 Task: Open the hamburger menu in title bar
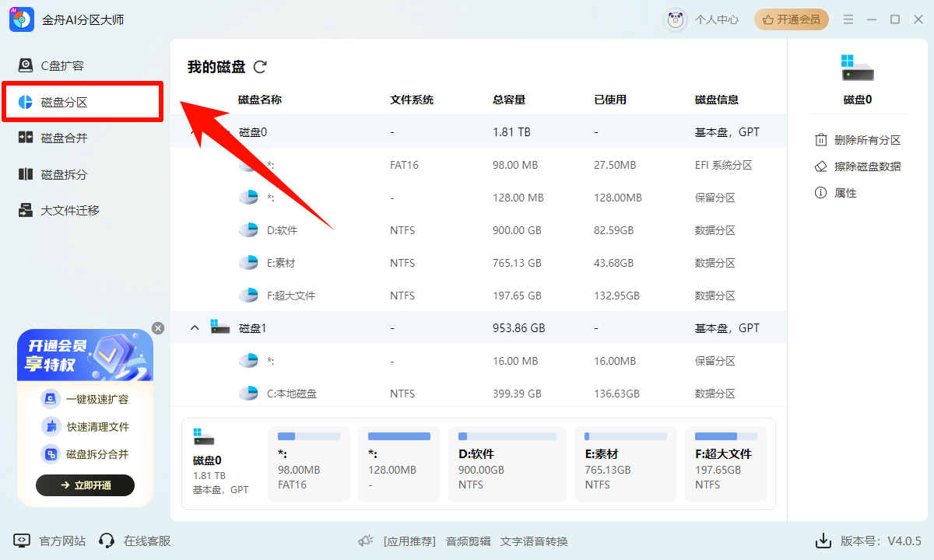[848, 19]
